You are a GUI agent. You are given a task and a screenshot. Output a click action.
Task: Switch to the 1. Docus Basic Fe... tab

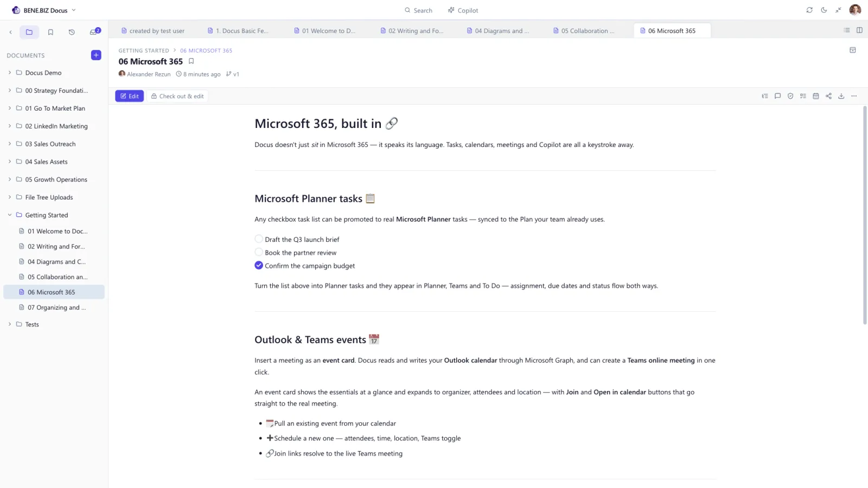pos(238,31)
